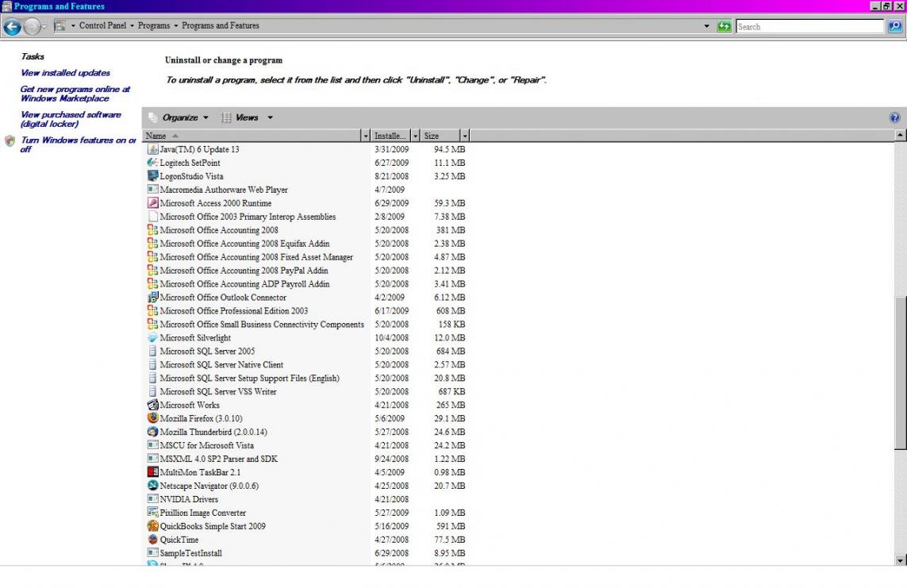Click the Java(TM) 6 Update 13 icon

click(x=152, y=149)
